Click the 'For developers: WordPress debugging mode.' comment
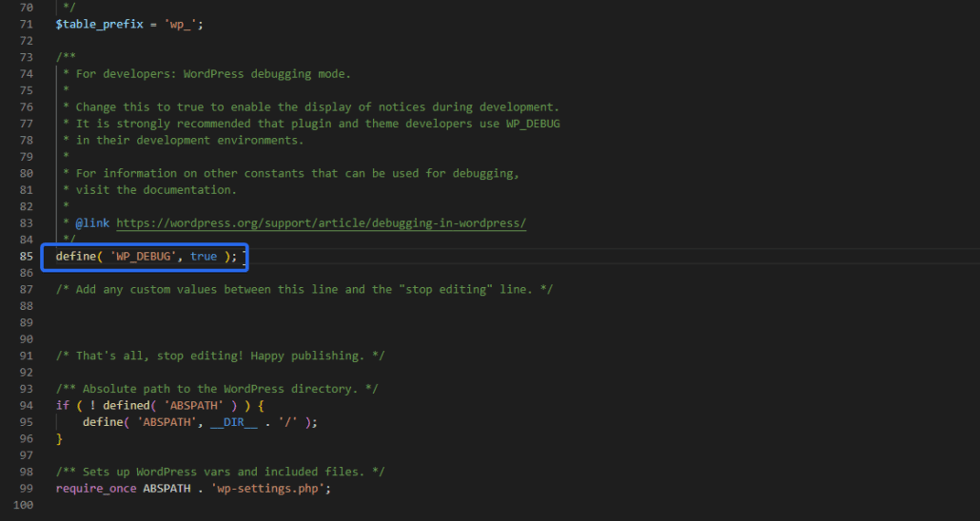The width and height of the screenshot is (980, 521). [213, 74]
